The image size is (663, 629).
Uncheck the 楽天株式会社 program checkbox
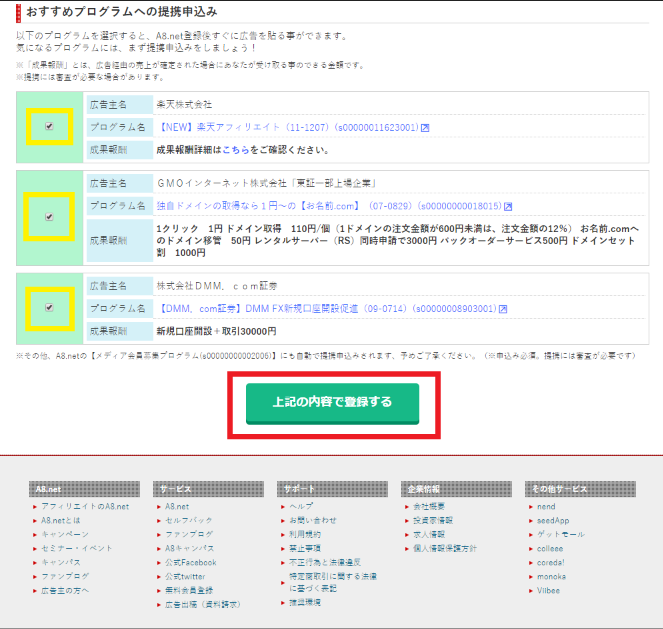(49, 126)
